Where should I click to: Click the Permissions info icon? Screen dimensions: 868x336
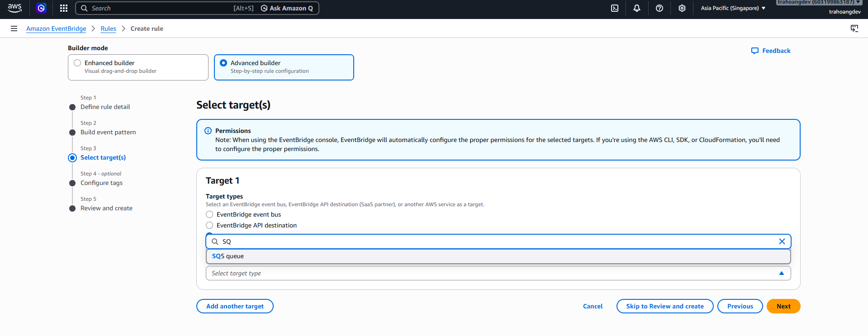pos(208,131)
